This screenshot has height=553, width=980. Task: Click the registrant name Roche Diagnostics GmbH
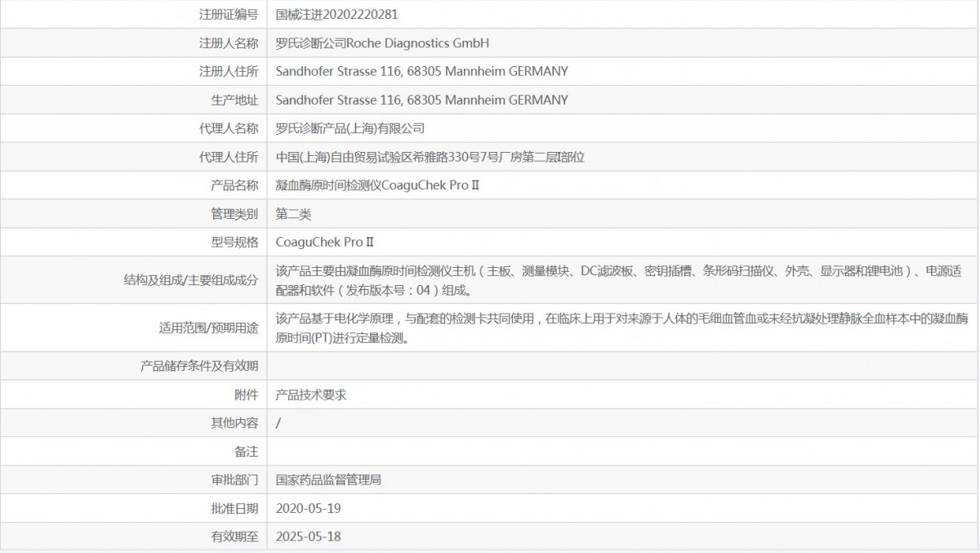point(418,42)
